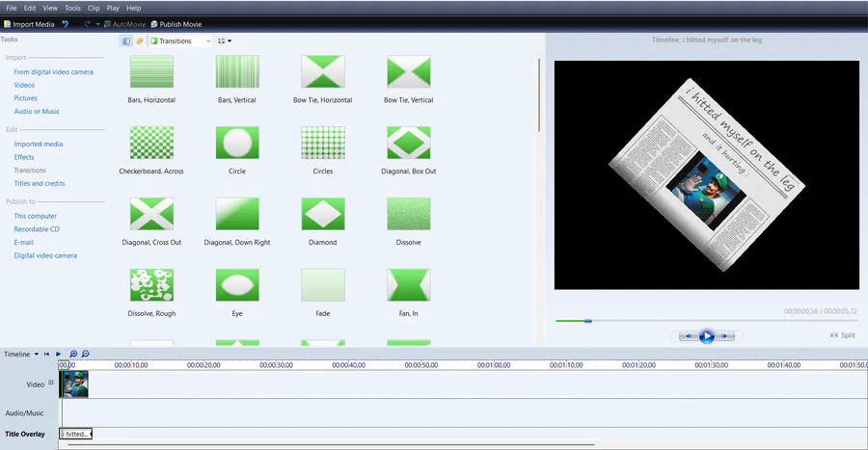Click Publish Movie in the toolbar
The height and width of the screenshot is (450, 868).
click(176, 24)
